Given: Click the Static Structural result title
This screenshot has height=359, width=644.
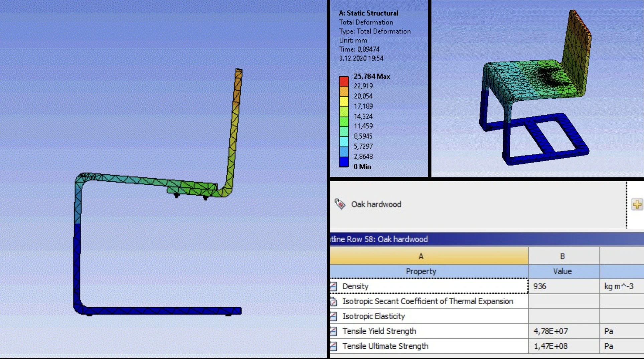Looking at the screenshot, I should click(x=368, y=13).
